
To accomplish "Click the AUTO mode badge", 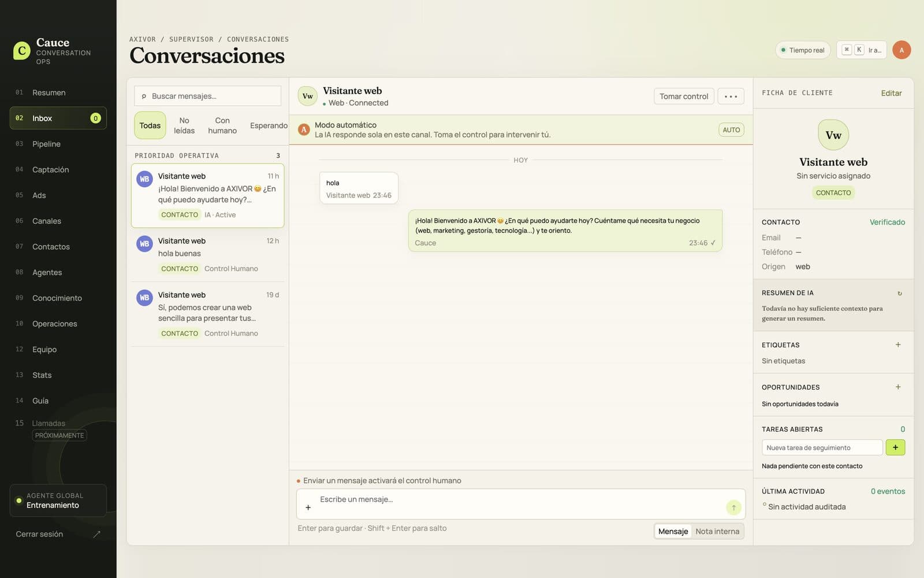I will point(731,130).
